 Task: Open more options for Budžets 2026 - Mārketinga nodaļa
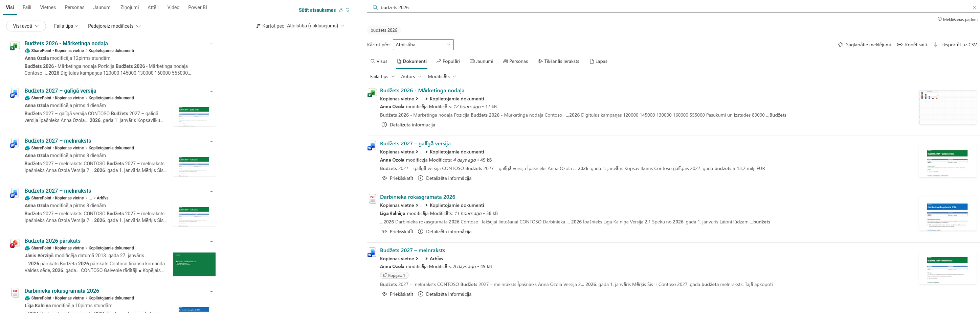coord(211,44)
